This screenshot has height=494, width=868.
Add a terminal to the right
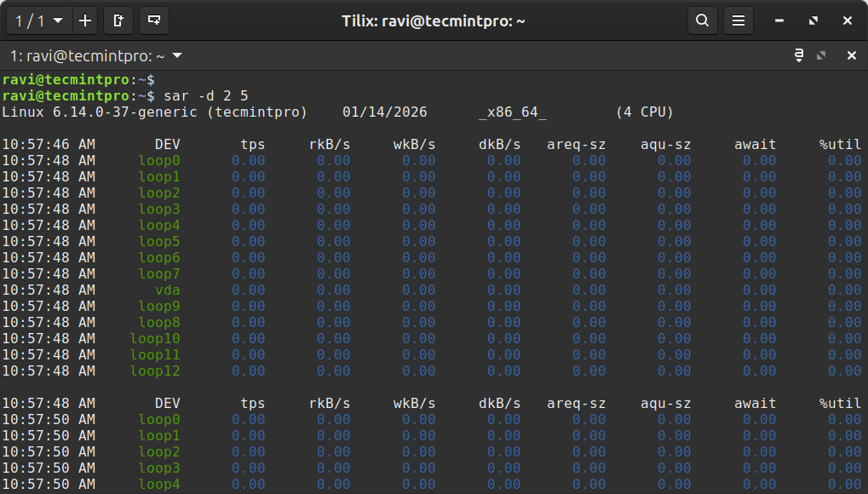click(118, 20)
